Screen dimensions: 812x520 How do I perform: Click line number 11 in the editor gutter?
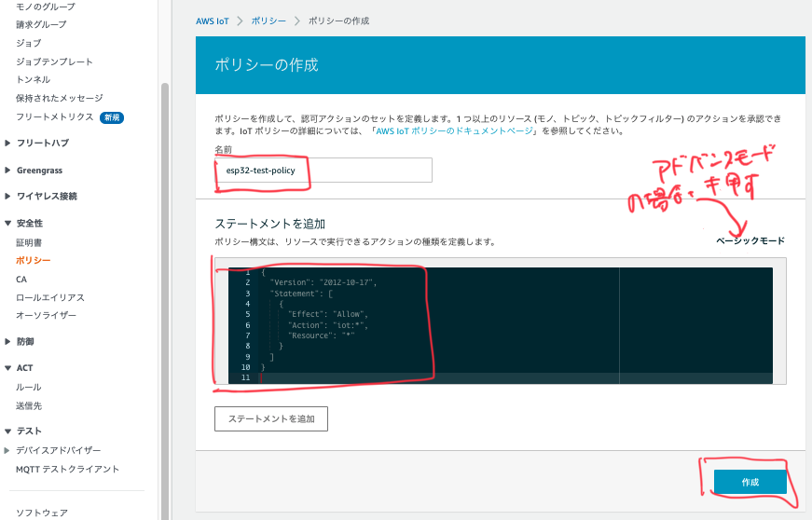[x=245, y=377]
